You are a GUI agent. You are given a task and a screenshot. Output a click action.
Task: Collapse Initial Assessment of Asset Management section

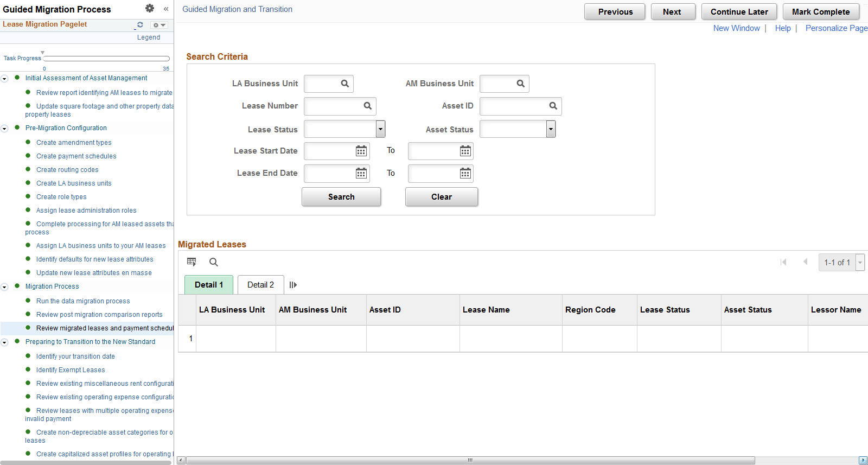(4, 79)
